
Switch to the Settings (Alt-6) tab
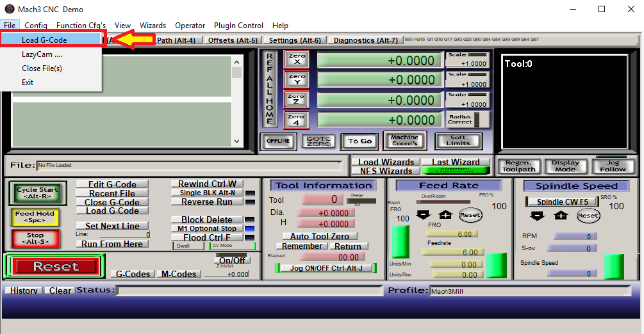tap(295, 40)
